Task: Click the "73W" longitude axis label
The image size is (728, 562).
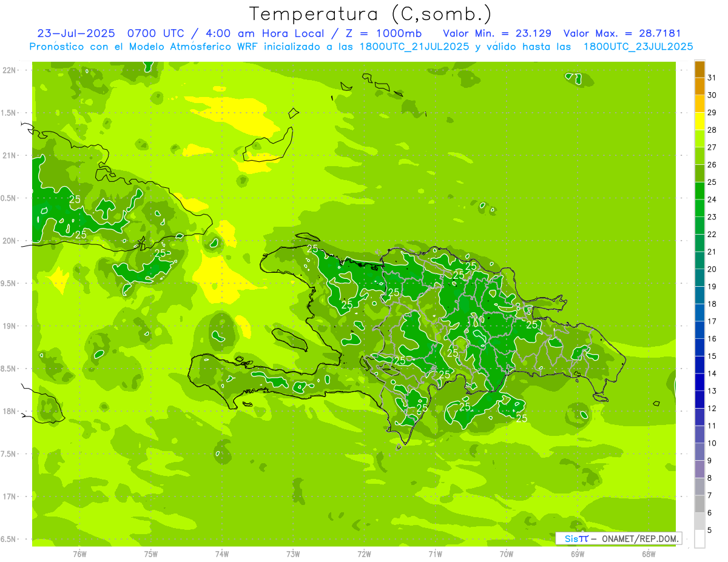Action: 293,554
